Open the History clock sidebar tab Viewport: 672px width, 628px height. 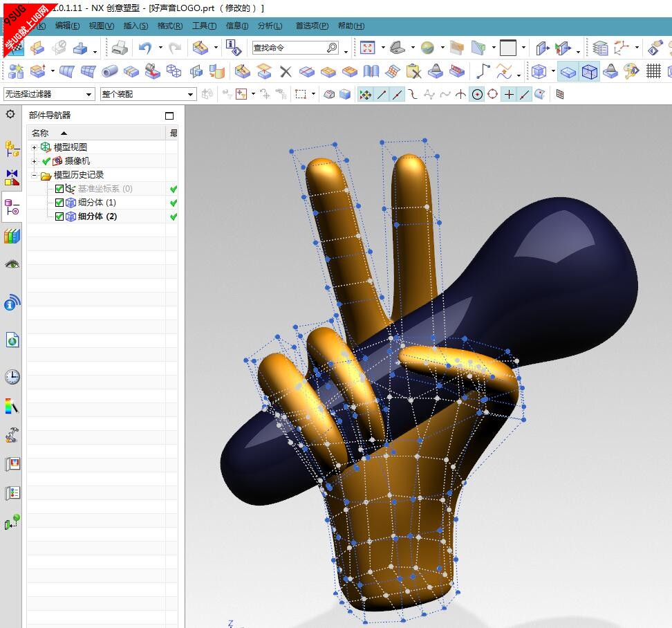tap(12, 377)
